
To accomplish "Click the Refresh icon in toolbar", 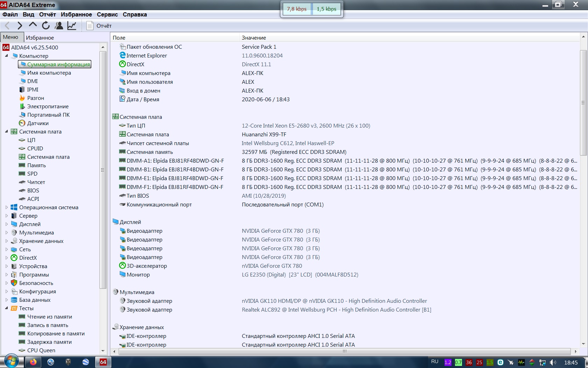I will point(45,26).
